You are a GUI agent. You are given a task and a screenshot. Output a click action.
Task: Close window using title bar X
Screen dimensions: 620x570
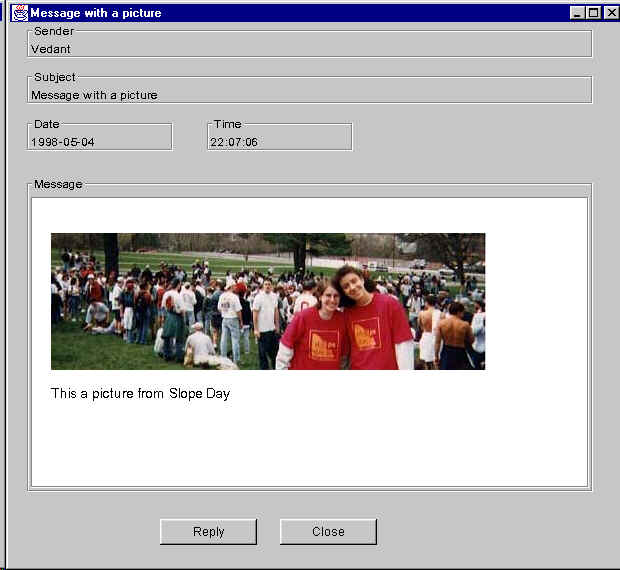coord(610,13)
